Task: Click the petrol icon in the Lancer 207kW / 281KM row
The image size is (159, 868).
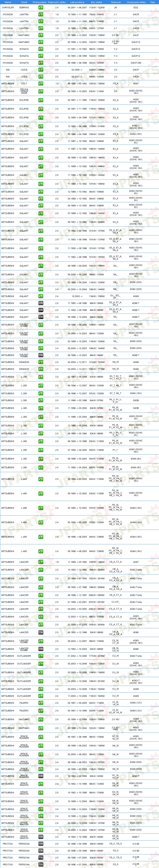Action: (x=40, y=602)
